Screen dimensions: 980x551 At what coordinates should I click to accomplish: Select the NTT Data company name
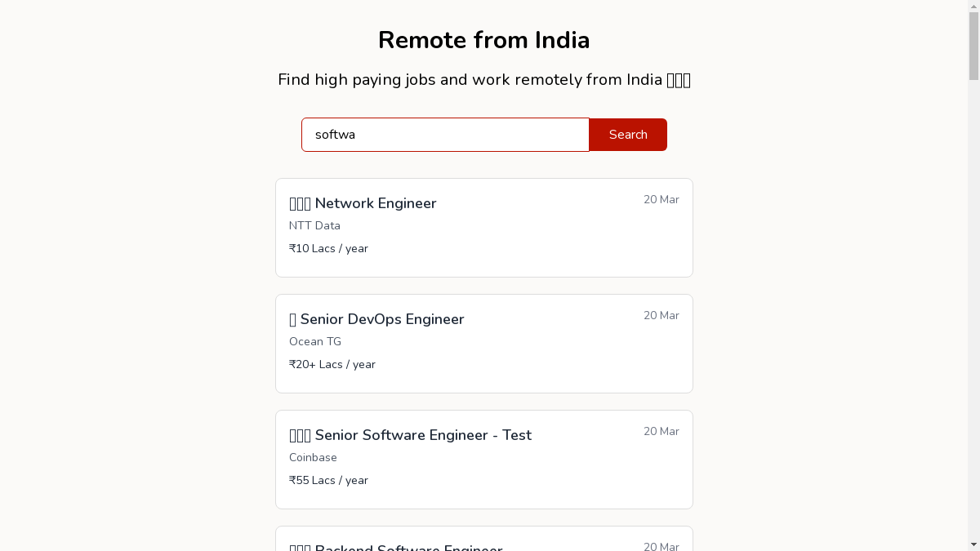[x=314, y=226]
